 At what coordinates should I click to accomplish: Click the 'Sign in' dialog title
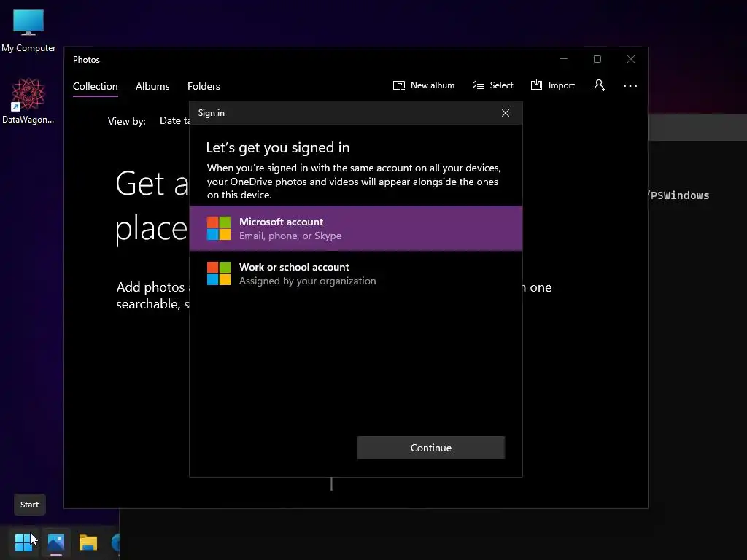click(211, 113)
